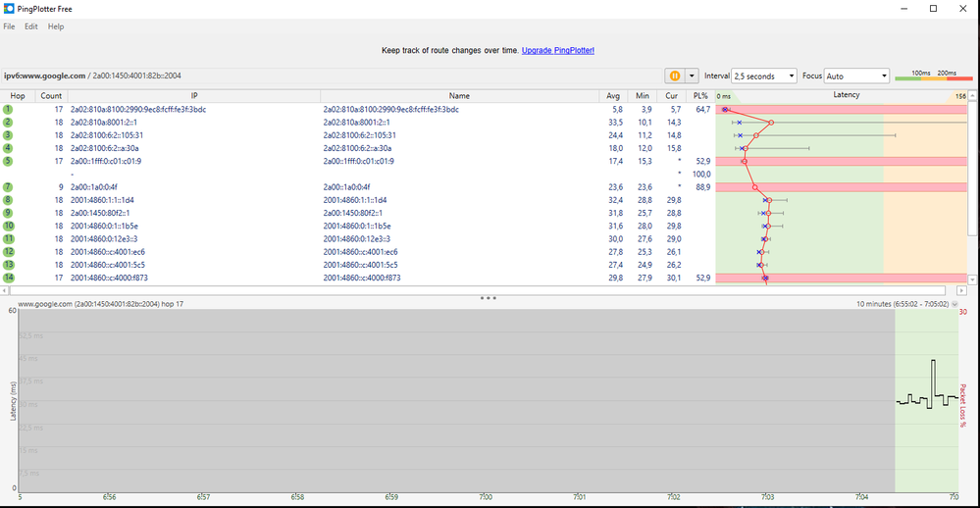Click name 2001:4860::c:4000:f873 in Name column
The image size is (980, 508).
pyautogui.click(x=362, y=278)
